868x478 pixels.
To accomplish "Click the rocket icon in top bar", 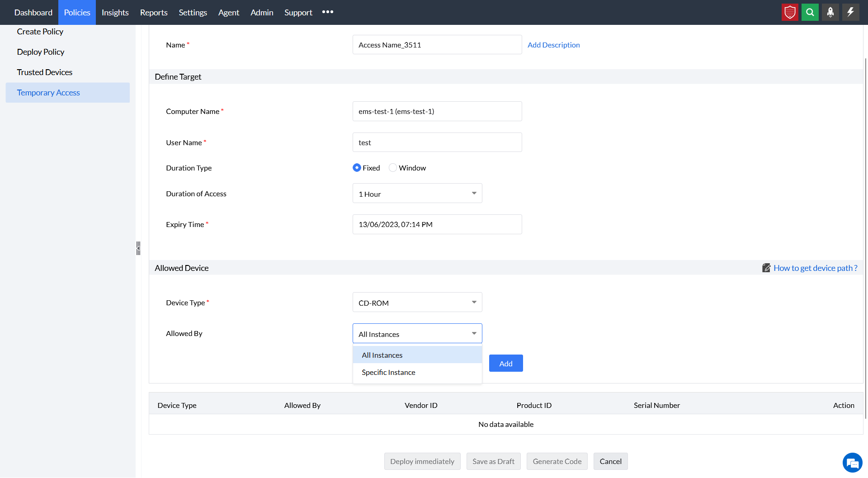I will (830, 12).
